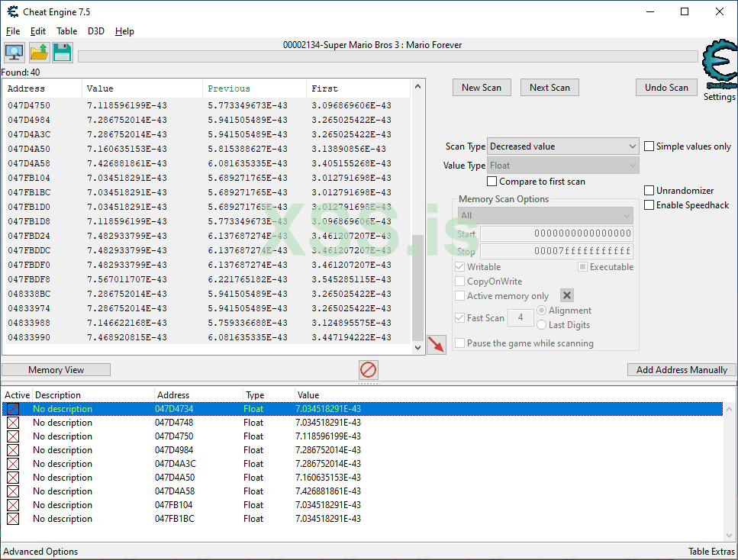The height and width of the screenshot is (560, 738).
Task: Enable the Simple values only checkbox
Action: tap(649, 146)
